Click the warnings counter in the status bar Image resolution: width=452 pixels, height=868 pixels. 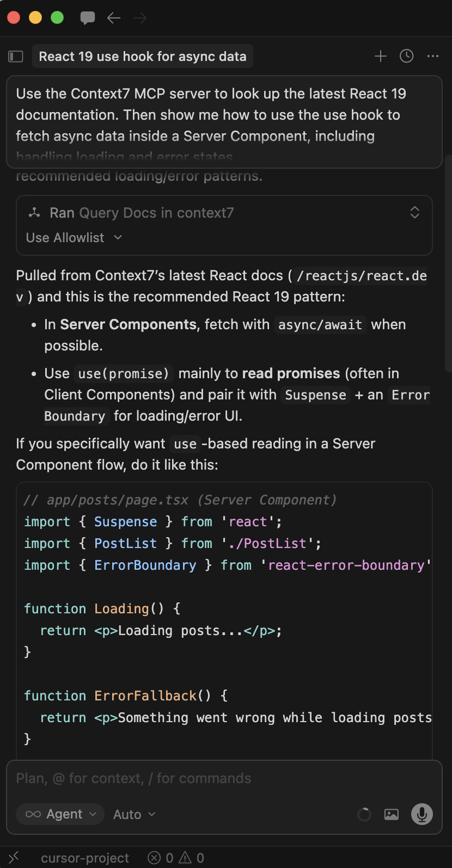192,857
